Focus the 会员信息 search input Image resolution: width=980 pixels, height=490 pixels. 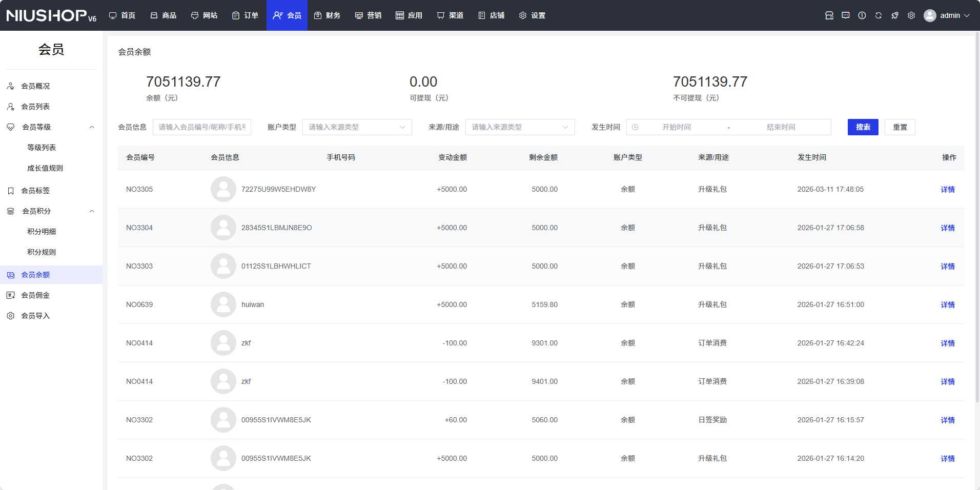(x=202, y=127)
